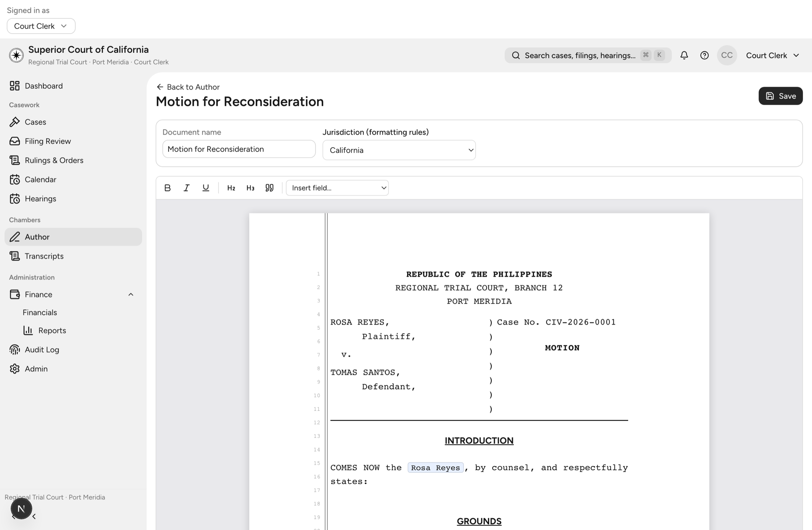
Task: Click the TOMAS SANTOS defendant name
Action: point(365,372)
